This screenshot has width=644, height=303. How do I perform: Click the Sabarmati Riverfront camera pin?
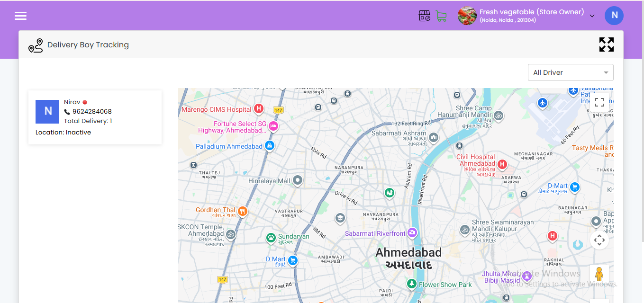[412, 233]
